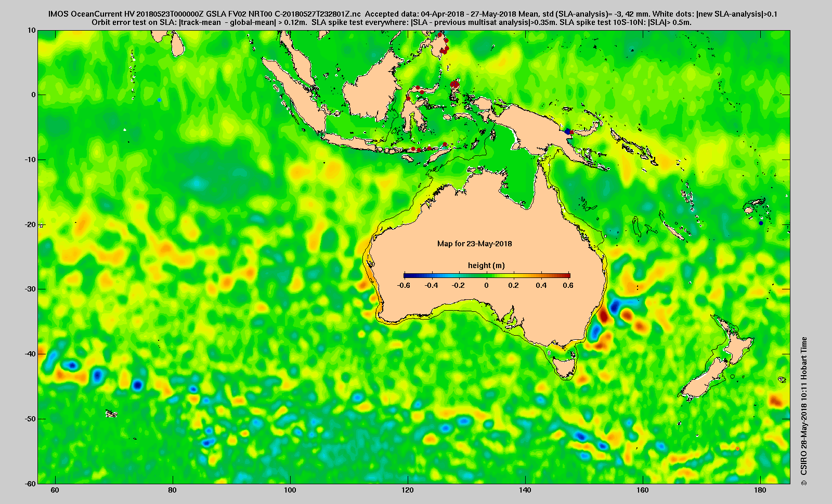Image resolution: width=832 pixels, height=504 pixels.
Task: Click the green center of the height colorbar
Action: [x=487, y=276]
